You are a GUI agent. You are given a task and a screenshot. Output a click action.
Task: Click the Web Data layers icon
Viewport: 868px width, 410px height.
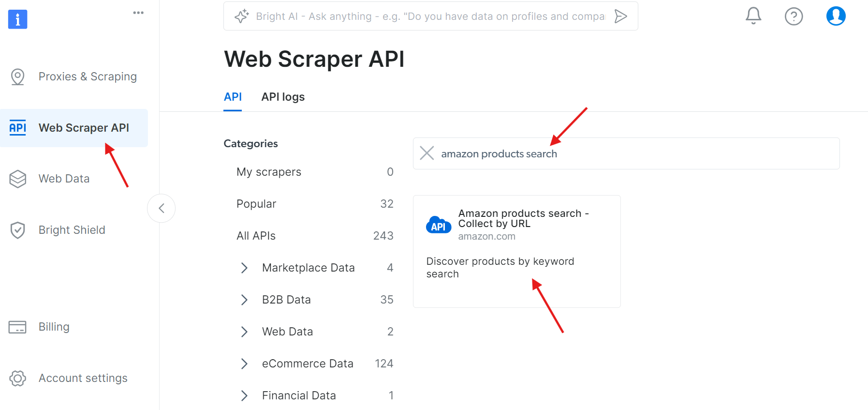(18, 179)
